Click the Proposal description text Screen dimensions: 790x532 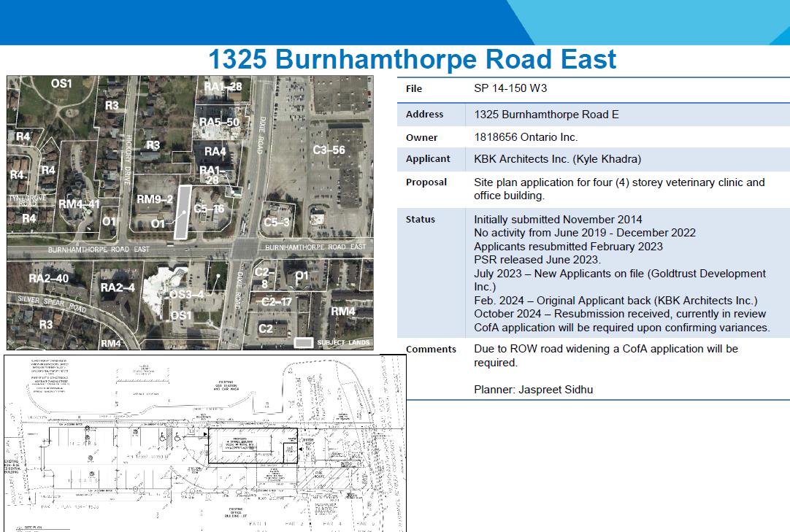pos(619,189)
